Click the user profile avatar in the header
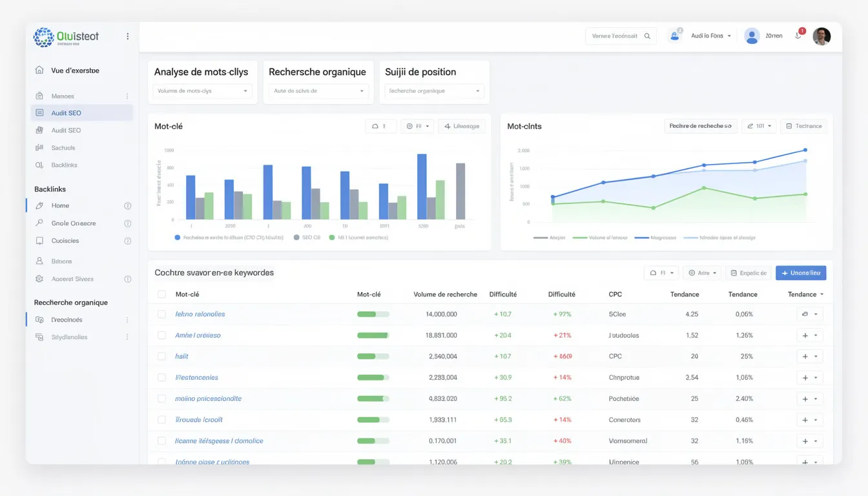Image resolution: width=868 pixels, height=496 pixels. (821, 36)
